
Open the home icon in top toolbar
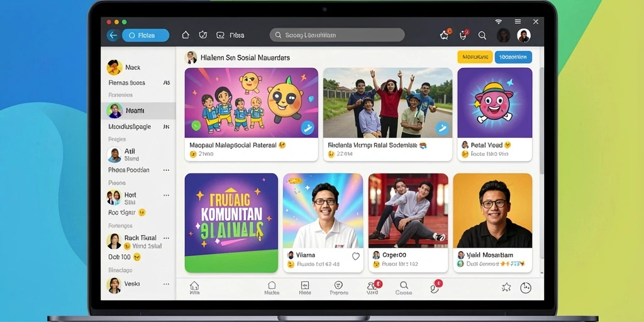(x=186, y=35)
